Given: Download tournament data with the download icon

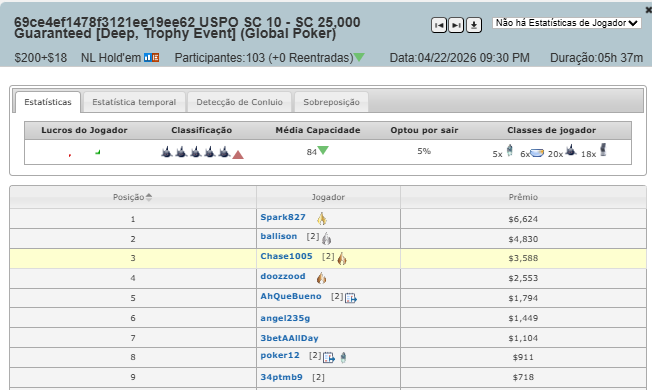Looking at the screenshot, I should tap(474, 25).
